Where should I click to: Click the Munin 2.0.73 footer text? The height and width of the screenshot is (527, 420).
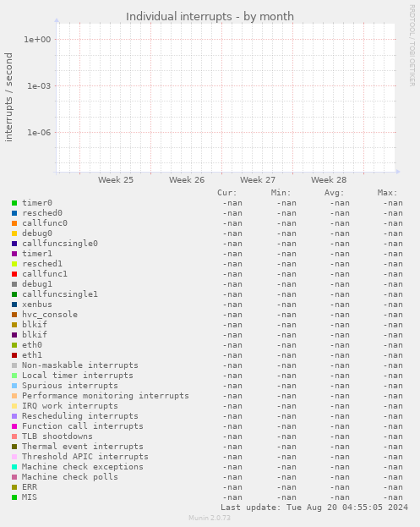[x=210, y=518]
